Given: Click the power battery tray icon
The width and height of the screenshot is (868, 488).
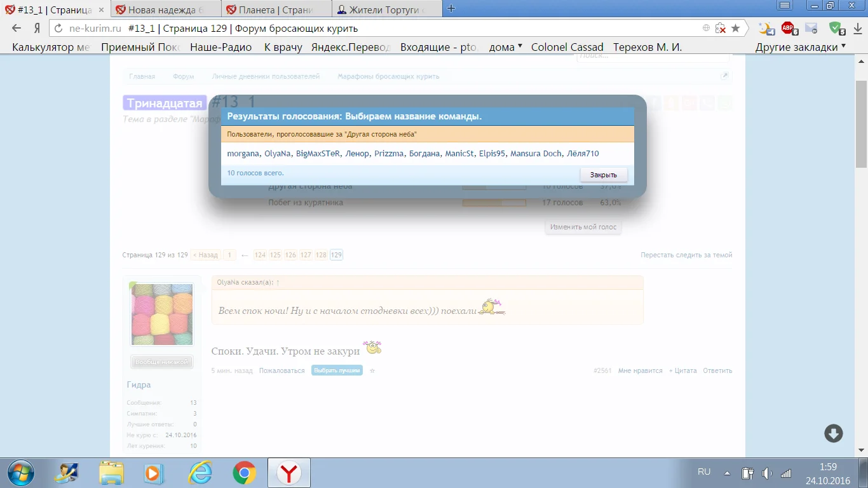Looking at the screenshot, I should click(747, 473).
